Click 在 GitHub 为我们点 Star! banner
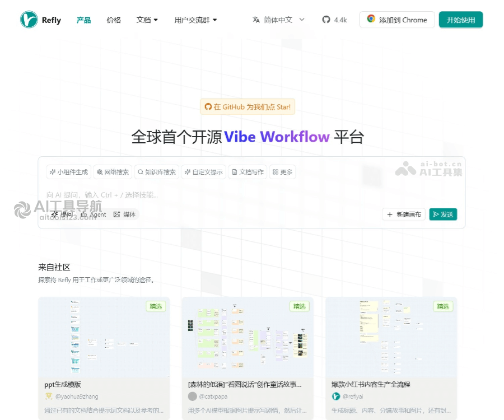Image resolution: width=504 pixels, height=420 pixels. click(248, 107)
